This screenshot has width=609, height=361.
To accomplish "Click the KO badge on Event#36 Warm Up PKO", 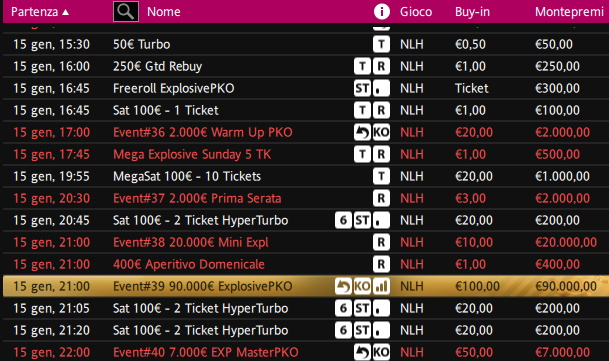I will tap(381, 133).
